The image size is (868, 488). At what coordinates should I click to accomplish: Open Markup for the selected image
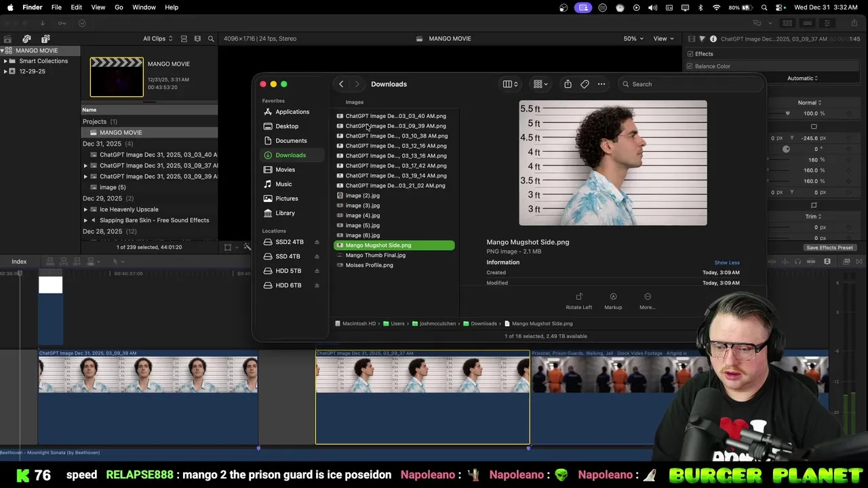pyautogui.click(x=613, y=301)
